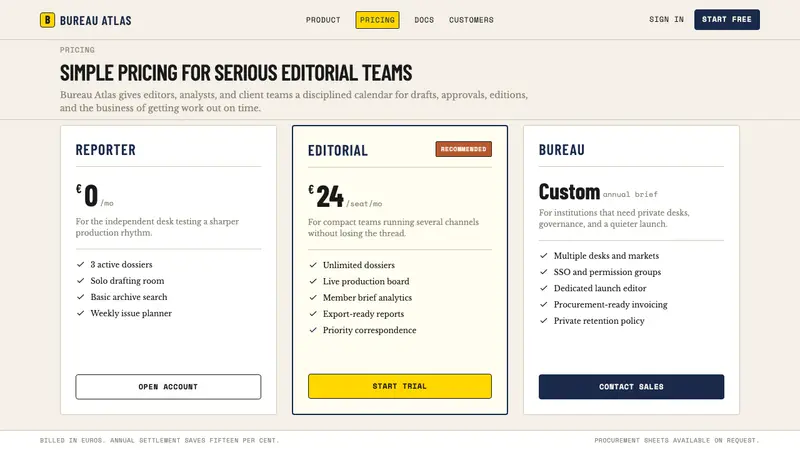800x450 pixels.
Task: Click the checkmark beside Procurement-ready invoicing
Action: tap(543, 305)
